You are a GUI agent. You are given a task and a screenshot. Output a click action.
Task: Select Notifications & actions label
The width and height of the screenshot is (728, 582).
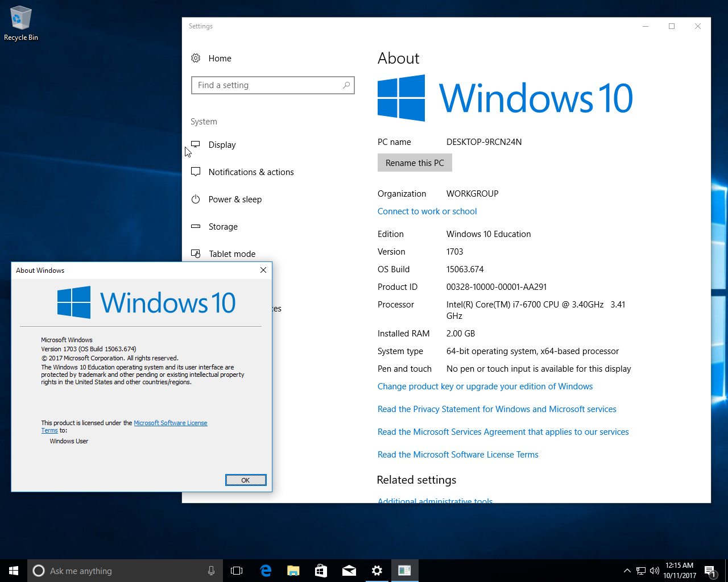point(251,172)
